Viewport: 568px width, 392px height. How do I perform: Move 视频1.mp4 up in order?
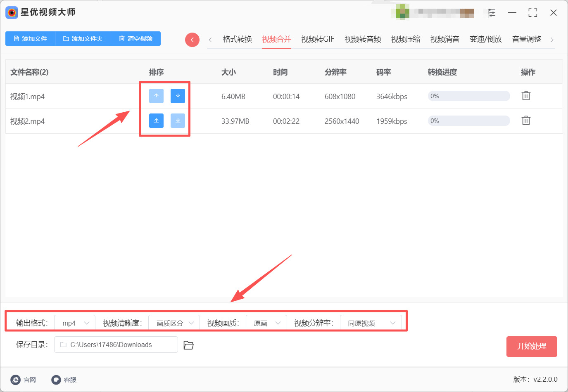(x=156, y=96)
